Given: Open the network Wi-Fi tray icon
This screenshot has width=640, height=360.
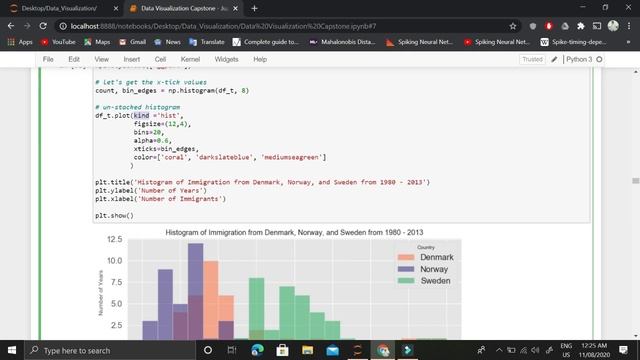Looking at the screenshot, I should (x=524, y=350).
